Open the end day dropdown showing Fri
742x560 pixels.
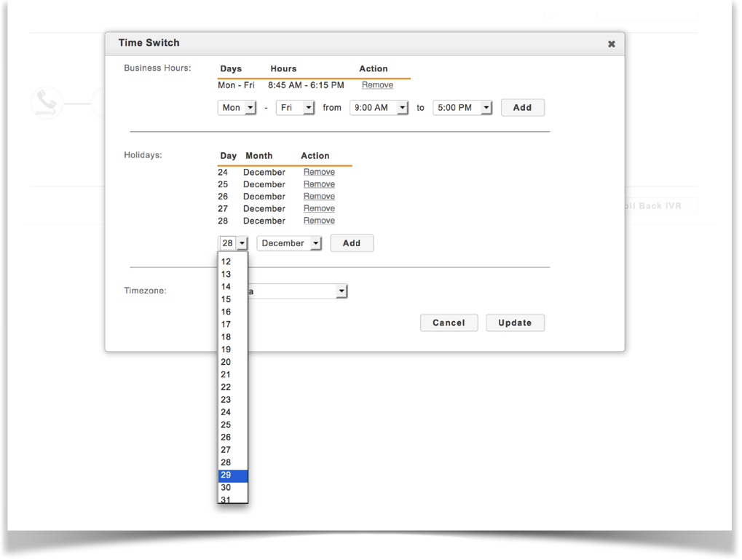coord(295,108)
